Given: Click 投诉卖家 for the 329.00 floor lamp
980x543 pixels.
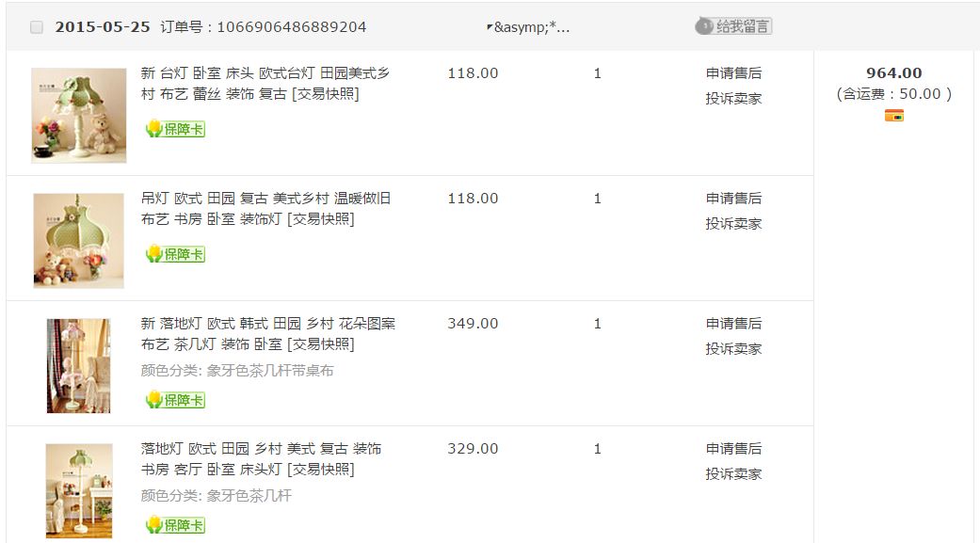Looking at the screenshot, I should 733,474.
